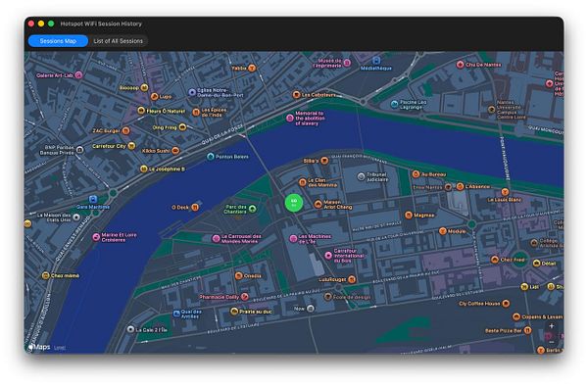Click the Galerie Art-Lab map pin
Screen dimensions: 588x386
click(78, 75)
